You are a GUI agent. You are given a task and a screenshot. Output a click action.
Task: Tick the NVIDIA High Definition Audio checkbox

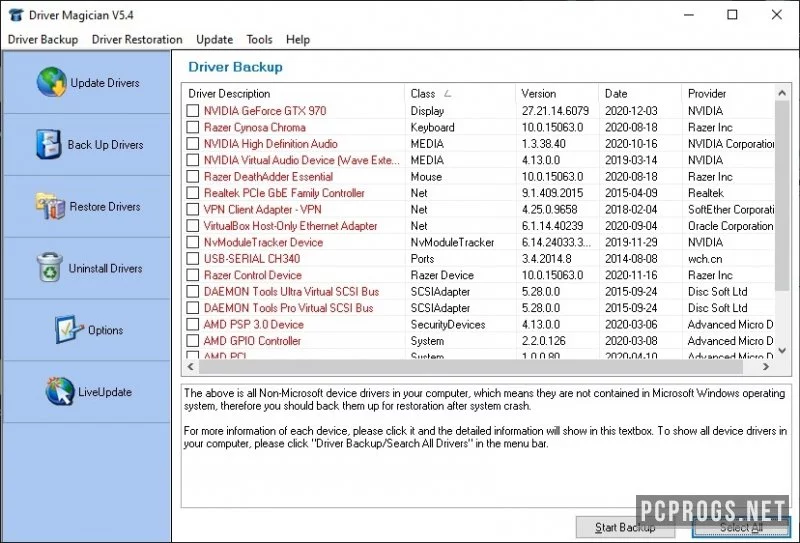pos(192,143)
